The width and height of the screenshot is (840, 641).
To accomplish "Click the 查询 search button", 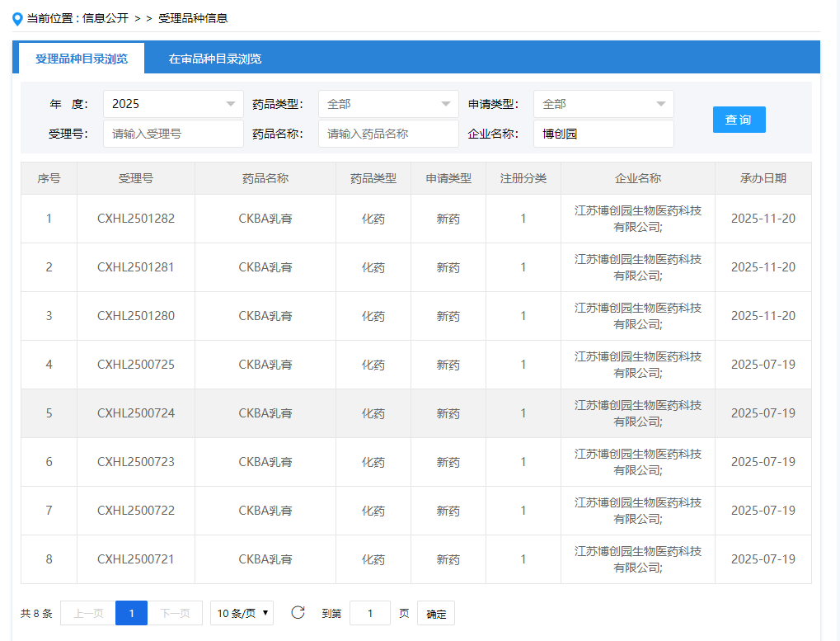I will coord(739,120).
